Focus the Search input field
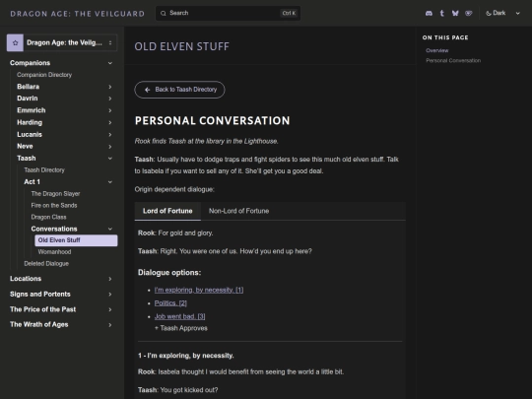The height and width of the screenshot is (399, 532). click(228, 13)
